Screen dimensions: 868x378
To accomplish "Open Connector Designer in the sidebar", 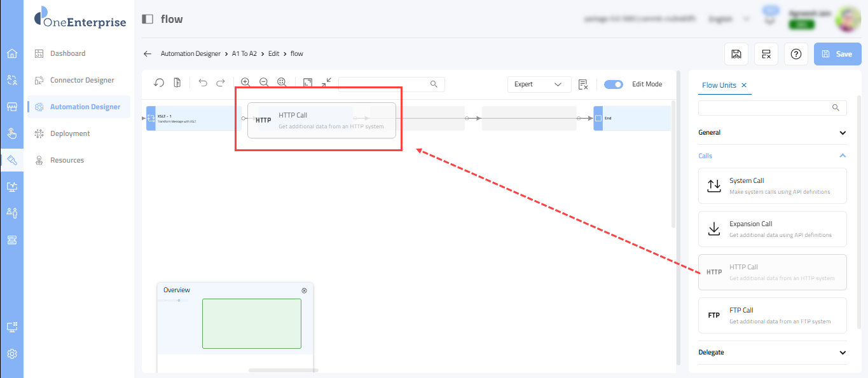I will [82, 80].
